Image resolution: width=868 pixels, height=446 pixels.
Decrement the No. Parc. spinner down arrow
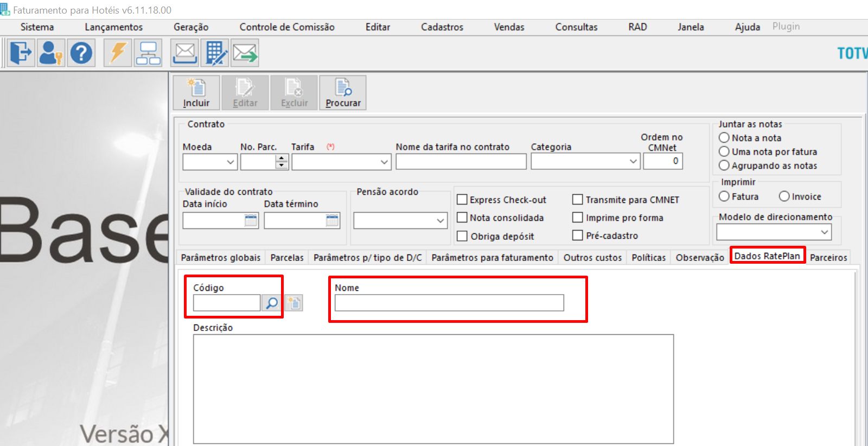pyautogui.click(x=282, y=165)
